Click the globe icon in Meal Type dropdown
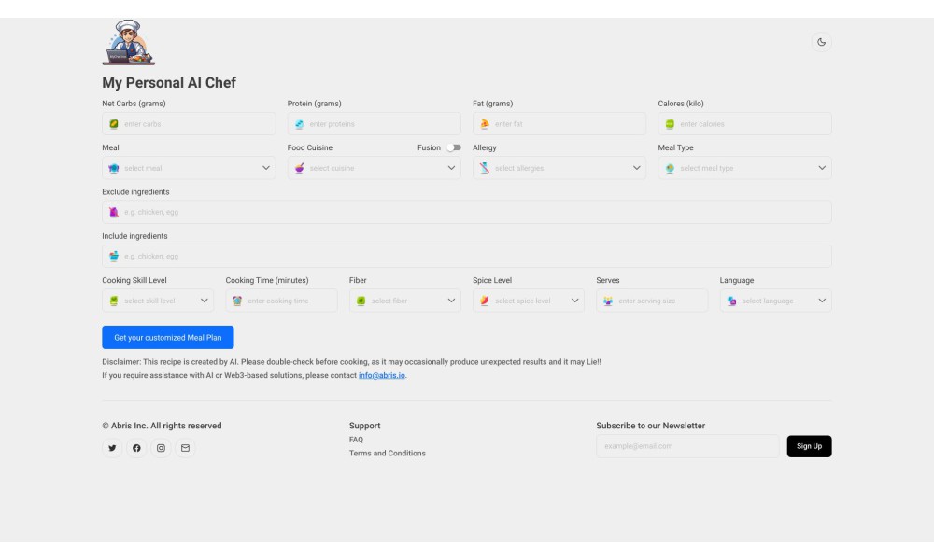934x560 pixels. (x=670, y=168)
